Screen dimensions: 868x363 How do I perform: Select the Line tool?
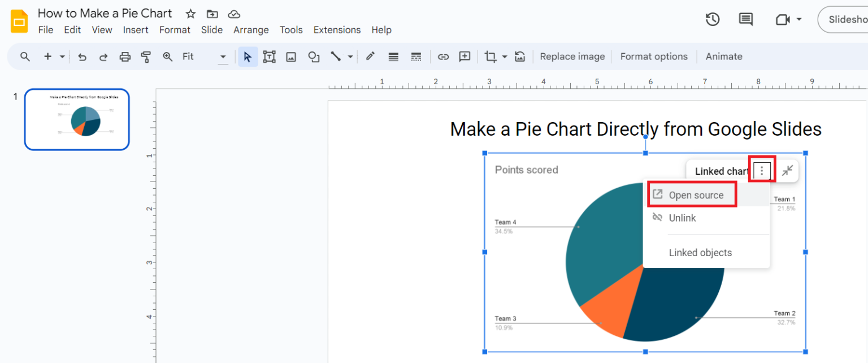pyautogui.click(x=336, y=57)
